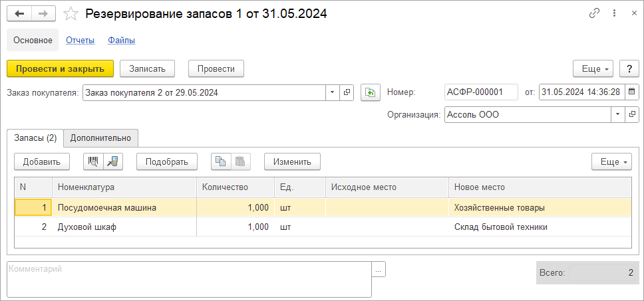Screen dimensions: 644x301
Task: Click the data collection terminal icon
Action: pyautogui.click(x=113, y=161)
